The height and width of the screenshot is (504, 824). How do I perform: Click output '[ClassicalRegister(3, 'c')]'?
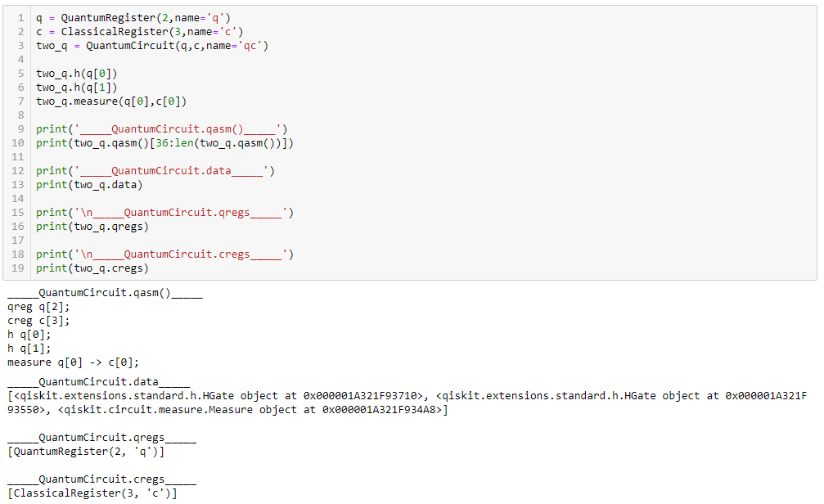(x=92, y=493)
